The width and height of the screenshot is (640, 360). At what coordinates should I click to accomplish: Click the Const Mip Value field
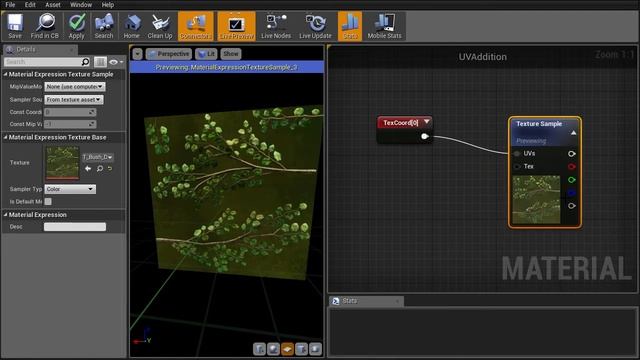tap(70, 124)
